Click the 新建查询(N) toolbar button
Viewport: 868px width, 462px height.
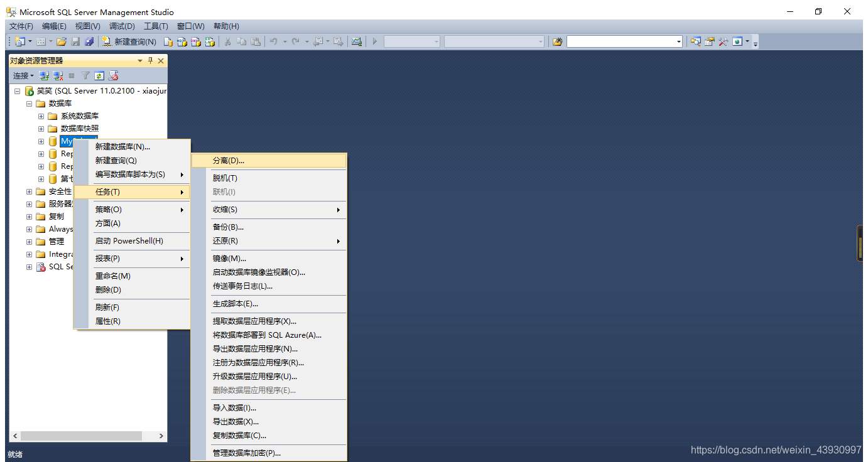pos(129,41)
